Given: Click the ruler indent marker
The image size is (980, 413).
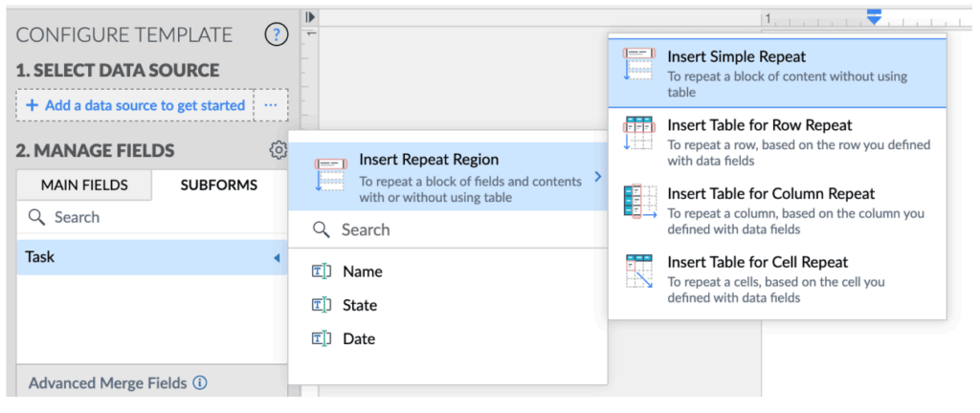Looking at the screenshot, I should 874,16.
